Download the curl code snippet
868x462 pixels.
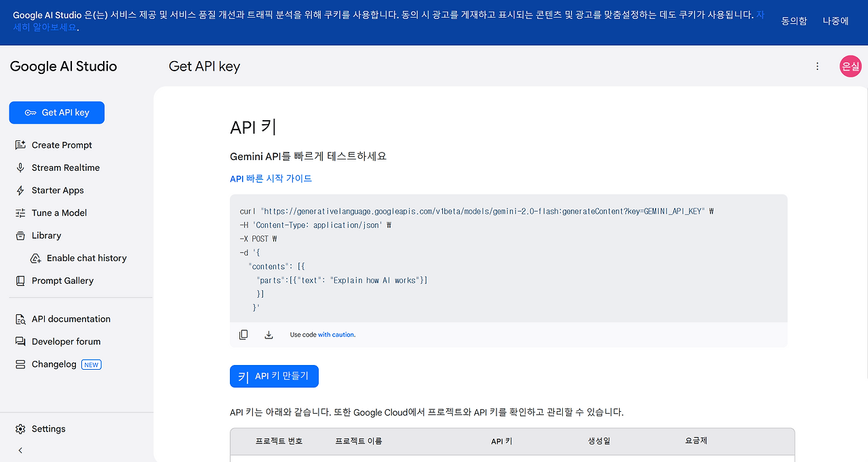(x=269, y=334)
